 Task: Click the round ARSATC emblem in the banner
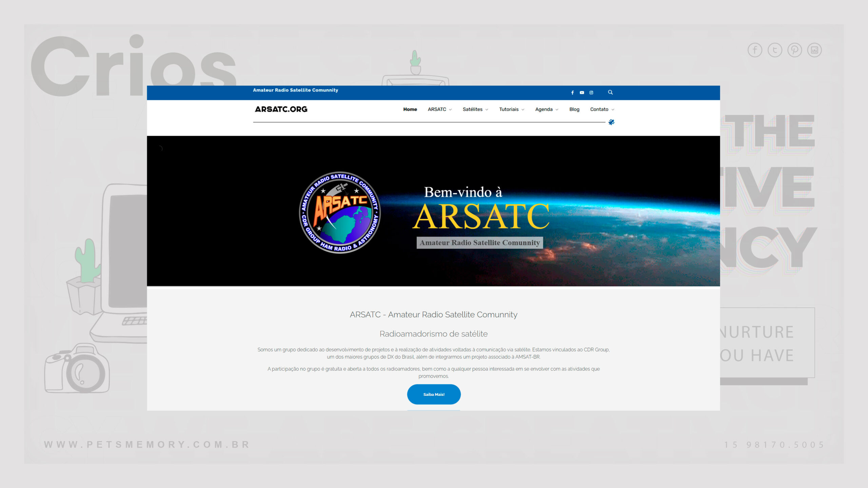point(340,212)
